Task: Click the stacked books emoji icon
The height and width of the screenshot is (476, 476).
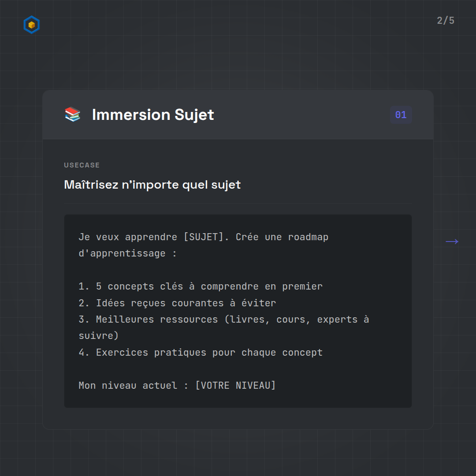Action: pos(73,115)
